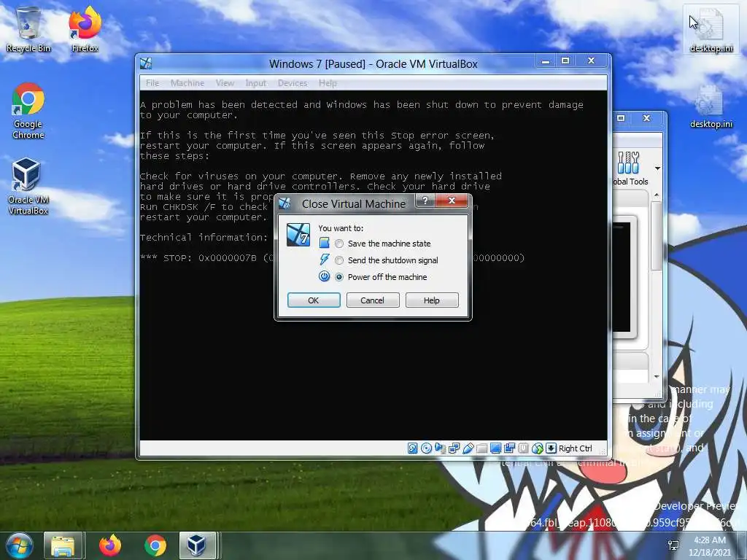Select the Oracle VM VirtualBox desktop shortcut
The image size is (747, 560).
(x=28, y=187)
